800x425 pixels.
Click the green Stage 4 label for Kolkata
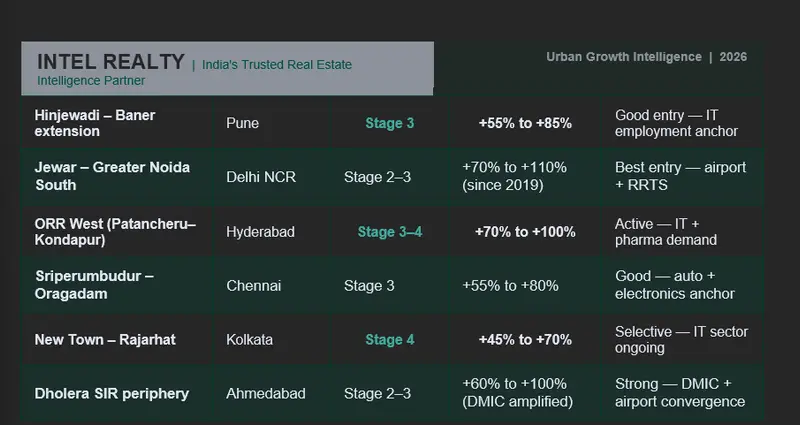point(390,340)
